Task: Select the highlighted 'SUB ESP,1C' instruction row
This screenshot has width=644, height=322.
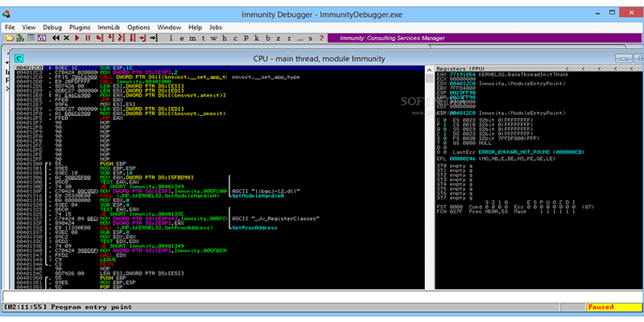Action: [x=219, y=68]
